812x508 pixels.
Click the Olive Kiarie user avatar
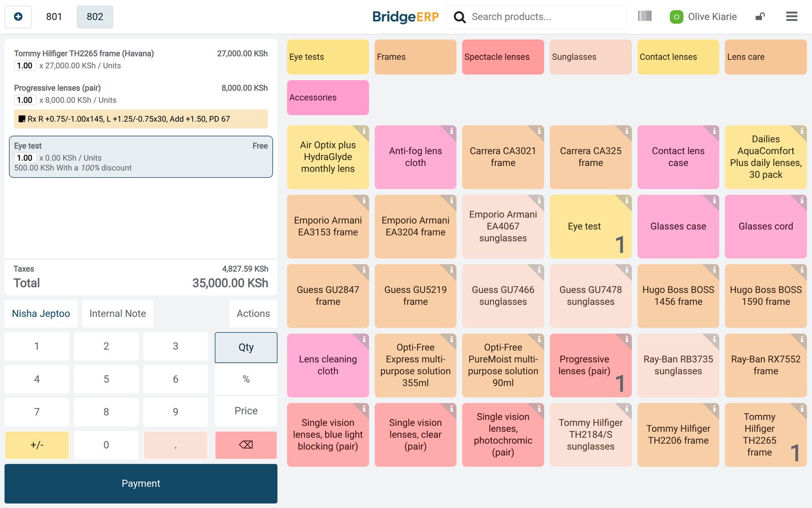click(676, 17)
